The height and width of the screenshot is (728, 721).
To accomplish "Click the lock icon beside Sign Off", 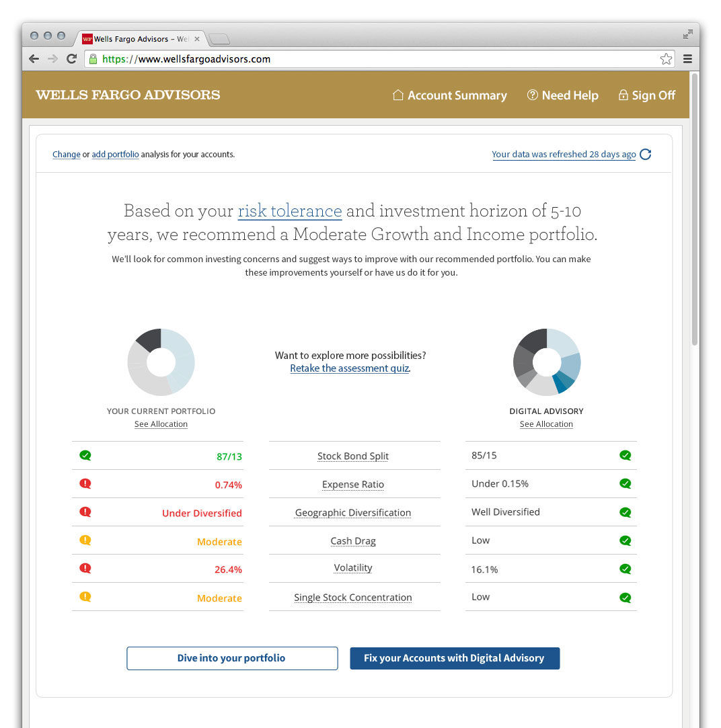I will (x=623, y=95).
